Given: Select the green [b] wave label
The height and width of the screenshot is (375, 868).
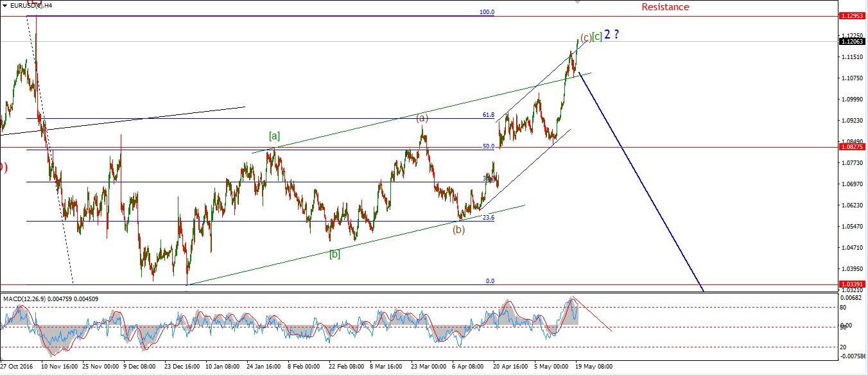Looking at the screenshot, I should [x=334, y=254].
